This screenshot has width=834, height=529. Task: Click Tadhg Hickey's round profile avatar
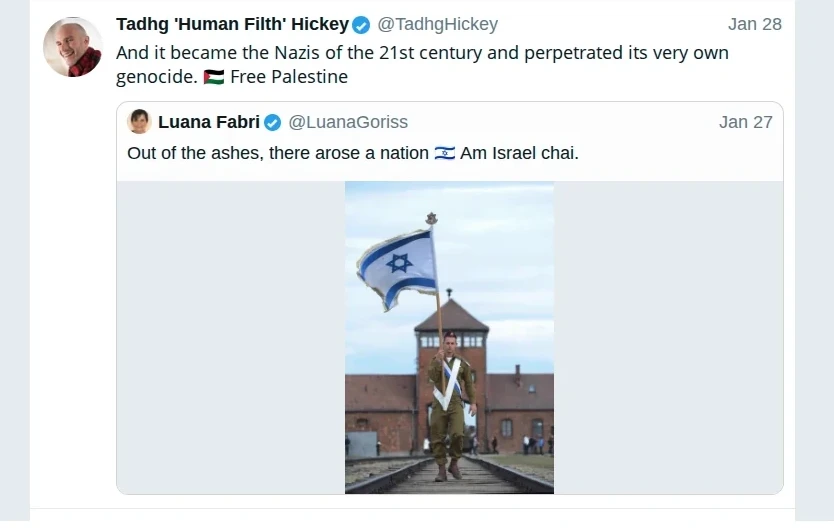point(73,47)
